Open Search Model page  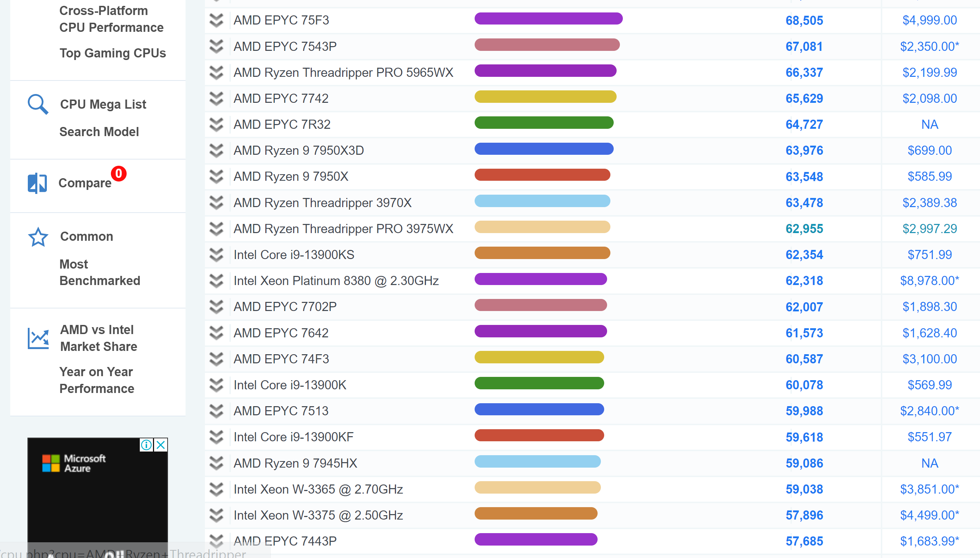point(99,132)
